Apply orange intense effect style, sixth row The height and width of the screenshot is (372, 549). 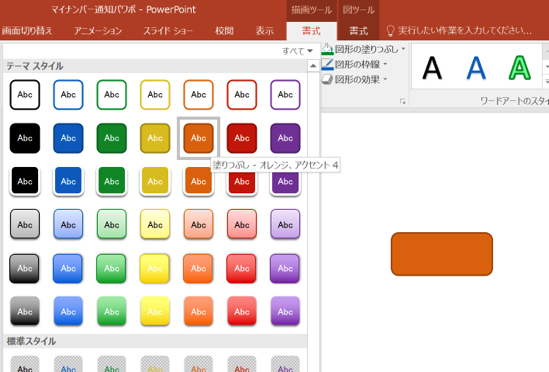[199, 311]
